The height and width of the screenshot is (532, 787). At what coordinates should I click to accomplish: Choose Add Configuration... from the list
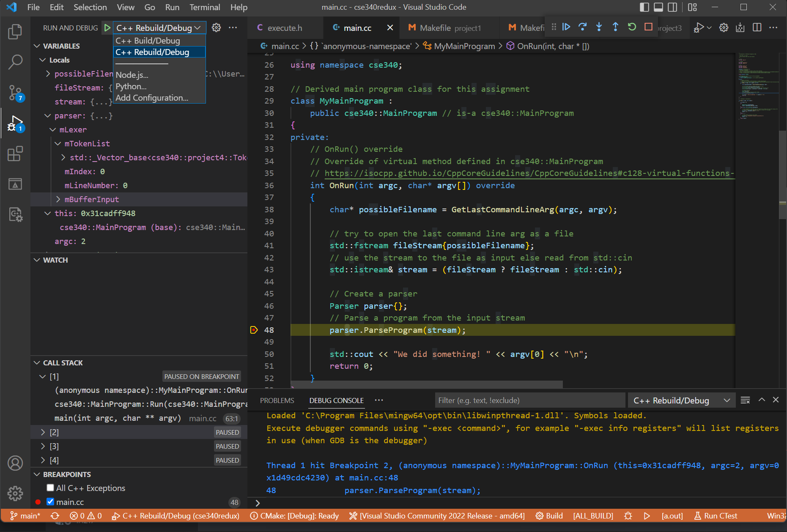click(x=159, y=98)
